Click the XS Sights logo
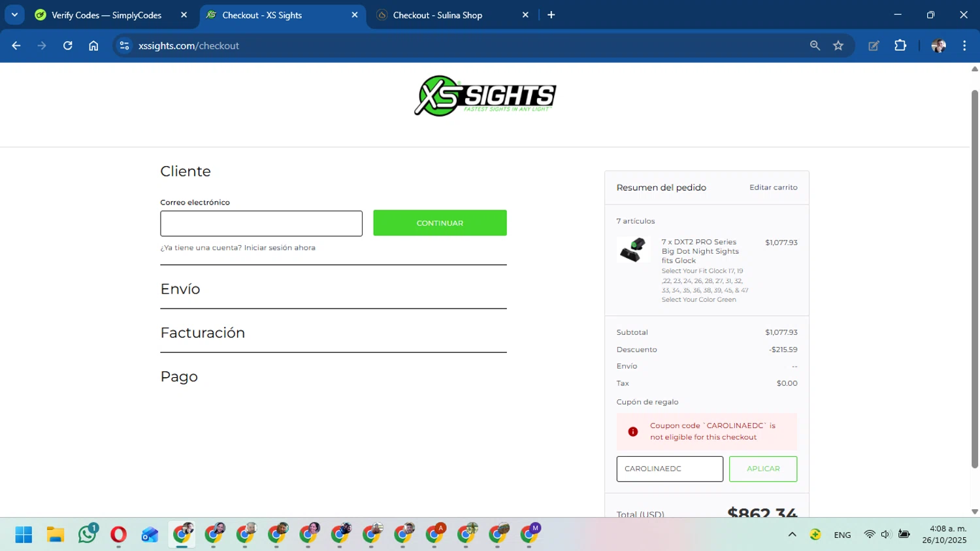The width and height of the screenshot is (980, 551). tap(485, 96)
